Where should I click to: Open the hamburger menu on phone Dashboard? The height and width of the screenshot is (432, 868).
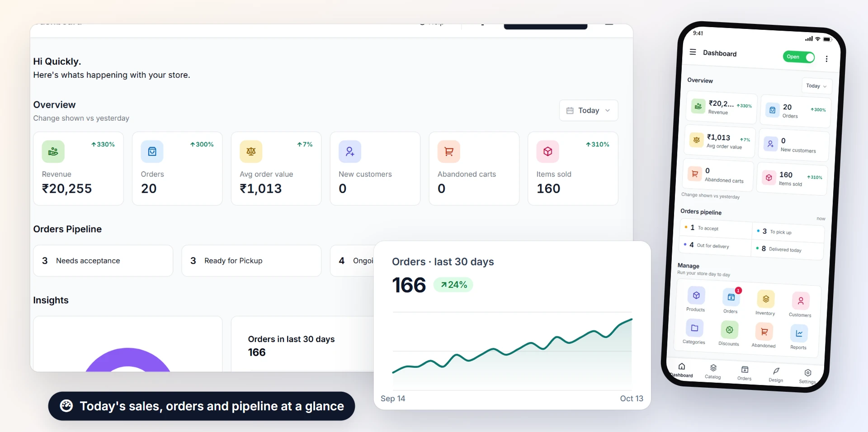693,52
